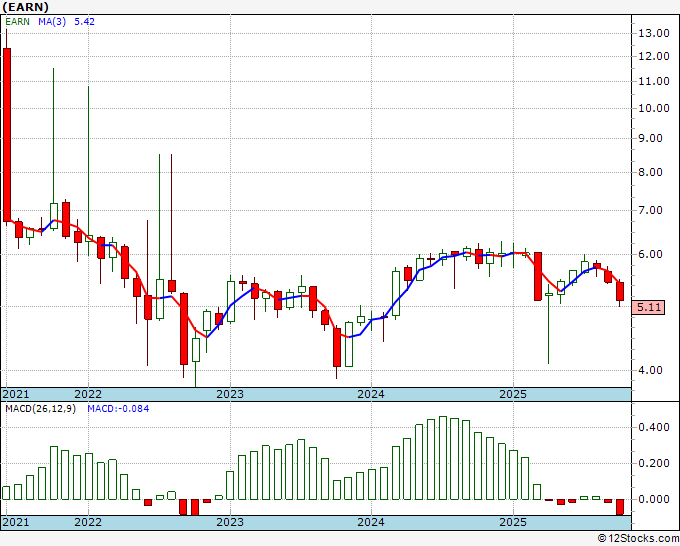
Task: Click 2025 on the price chart timeline
Action: click(513, 394)
